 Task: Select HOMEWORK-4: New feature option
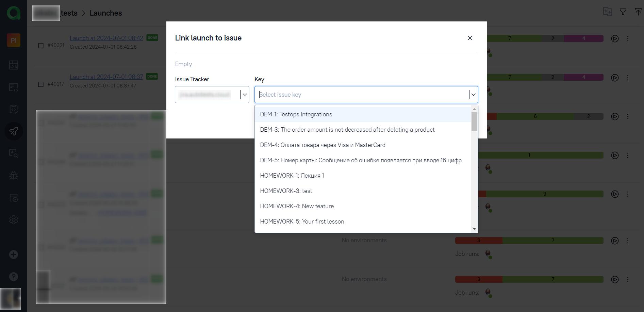click(363, 206)
